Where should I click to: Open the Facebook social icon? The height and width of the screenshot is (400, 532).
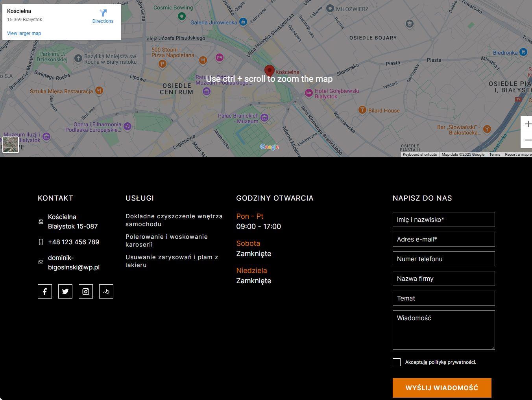[x=45, y=291]
